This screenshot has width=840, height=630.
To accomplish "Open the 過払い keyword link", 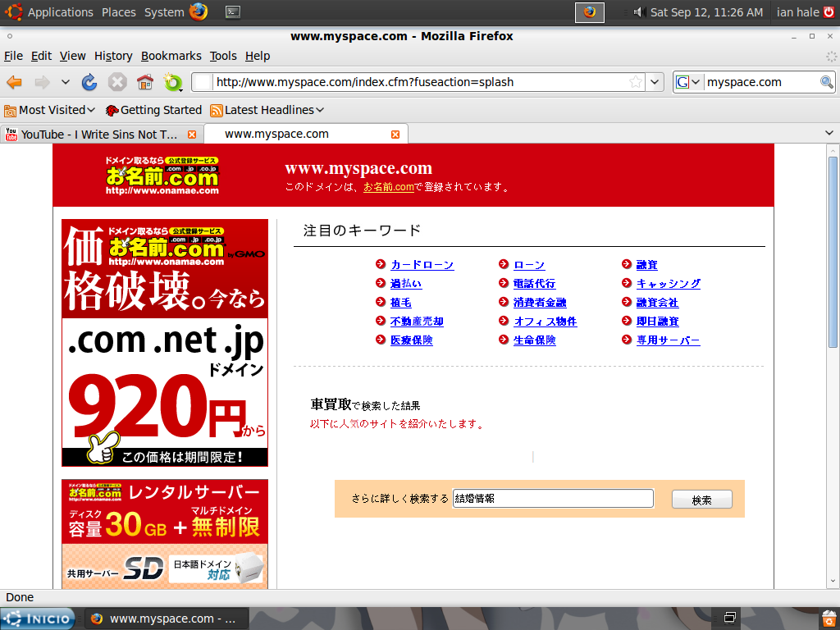I will coord(406,283).
